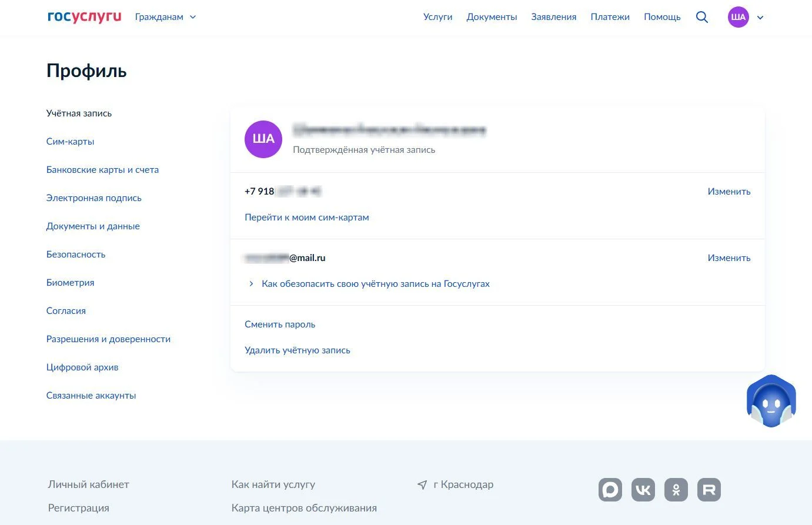The image size is (812, 525).
Task: Click Изменить next to email address
Action: 729,258
